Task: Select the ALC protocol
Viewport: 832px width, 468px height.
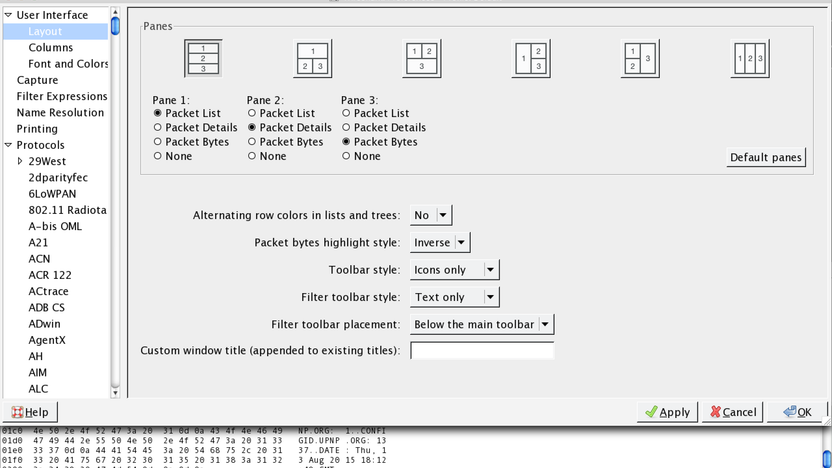Action: [x=38, y=389]
